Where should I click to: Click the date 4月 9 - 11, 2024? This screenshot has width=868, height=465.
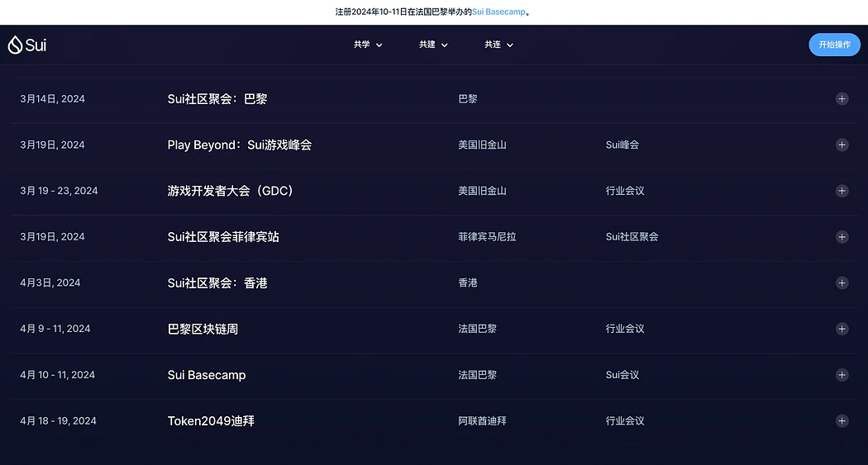click(x=55, y=329)
